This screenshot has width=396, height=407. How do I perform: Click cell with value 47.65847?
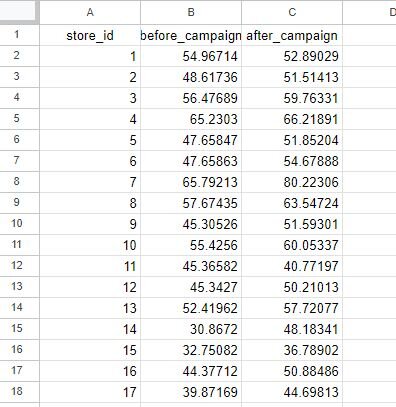point(191,140)
